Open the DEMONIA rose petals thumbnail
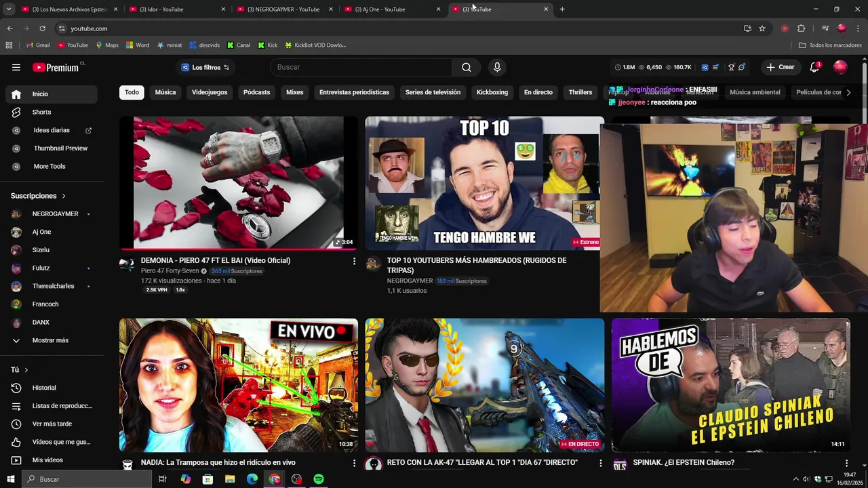The height and width of the screenshot is (488, 868). pyautogui.click(x=239, y=183)
